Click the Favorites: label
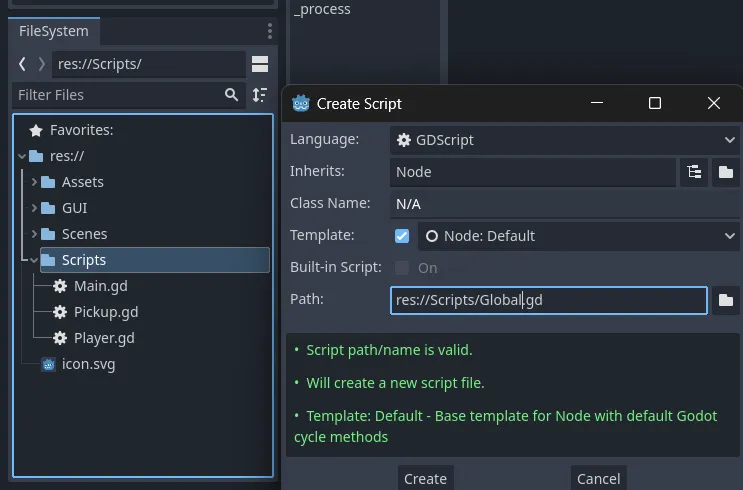The width and height of the screenshot is (743, 490). 82,130
